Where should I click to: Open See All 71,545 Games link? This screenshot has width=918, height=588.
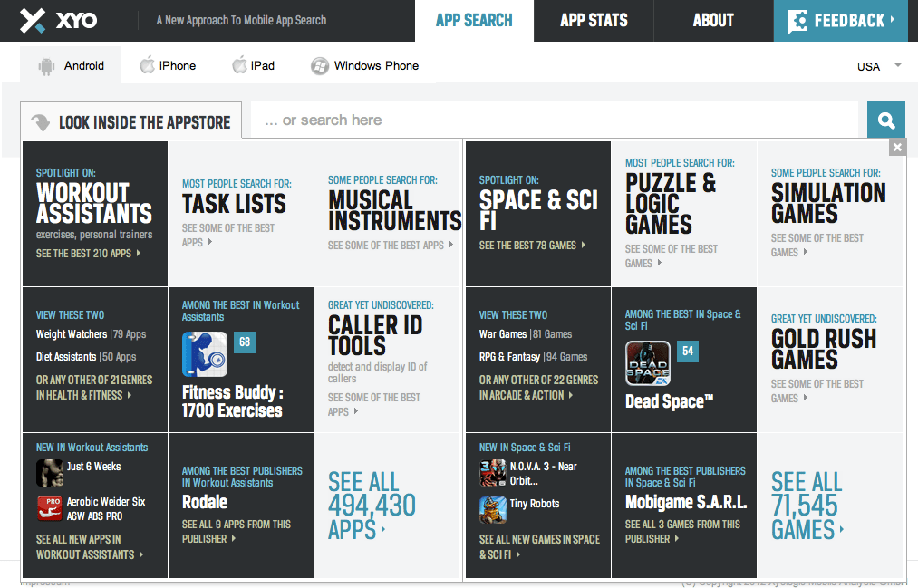[x=807, y=506]
